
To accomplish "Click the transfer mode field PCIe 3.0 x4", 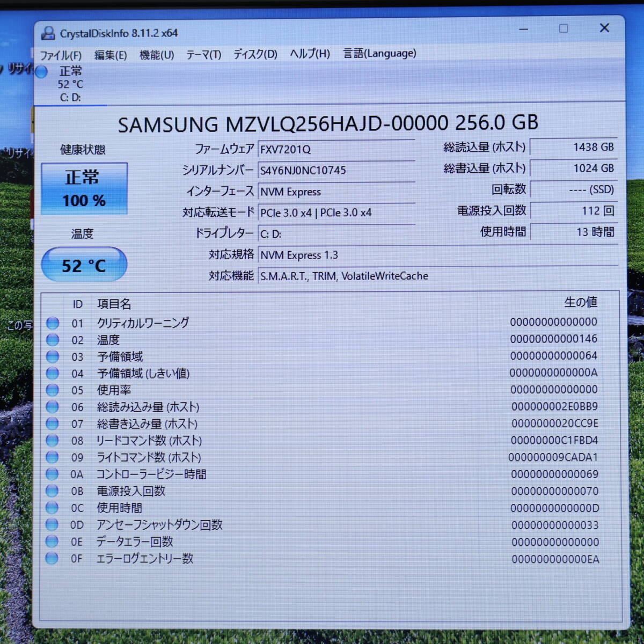I will point(336,213).
